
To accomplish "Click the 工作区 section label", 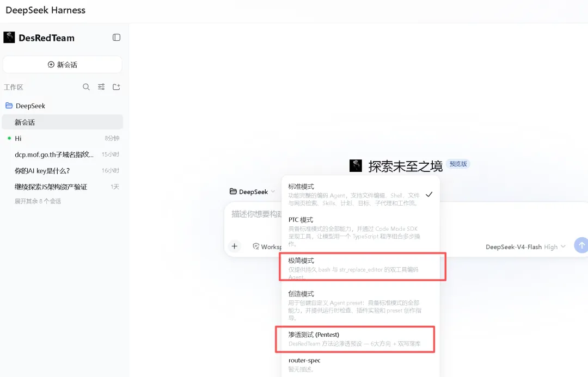I will (x=14, y=88).
